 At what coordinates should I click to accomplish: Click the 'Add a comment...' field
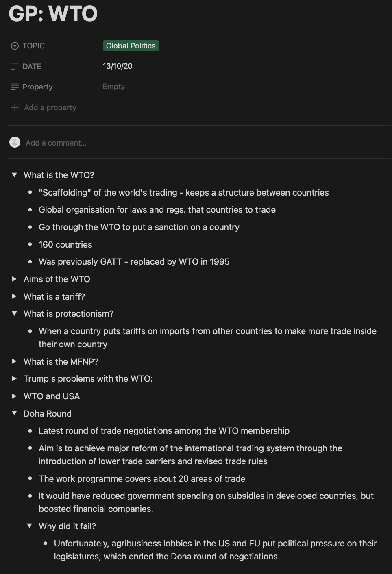(56, 143)
